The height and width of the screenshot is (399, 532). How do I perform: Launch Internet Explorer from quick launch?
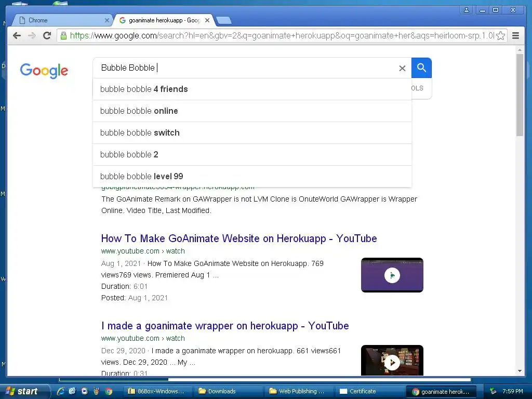(x=61, y=391)
